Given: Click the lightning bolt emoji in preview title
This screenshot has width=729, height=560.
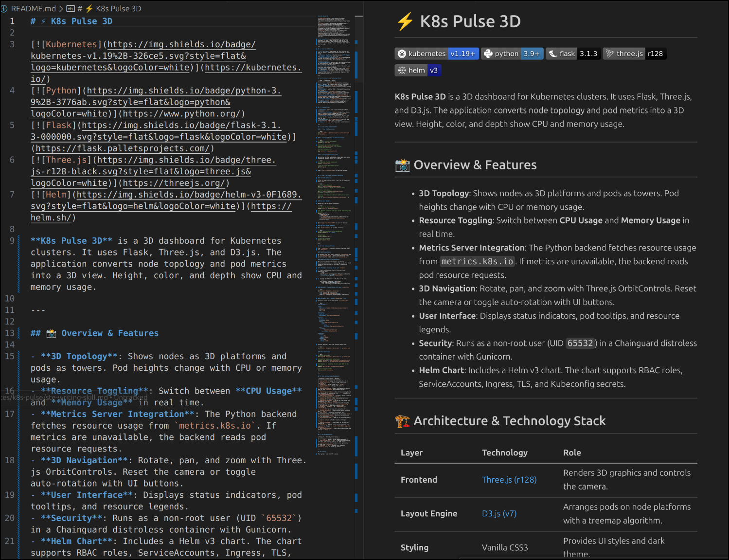Looking at the screenshot, I should (405, 21).
